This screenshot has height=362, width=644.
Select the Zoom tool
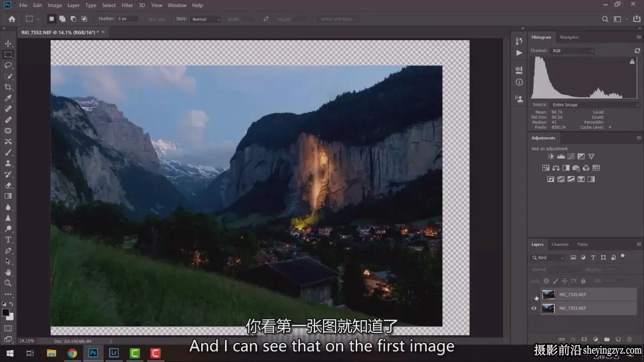pyautogui.click(x=8, y=283)
